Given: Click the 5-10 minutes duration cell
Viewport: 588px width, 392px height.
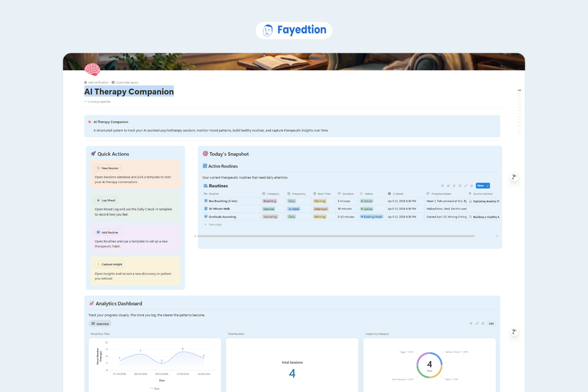Looking at the screenshot, I should click(346, 217).
